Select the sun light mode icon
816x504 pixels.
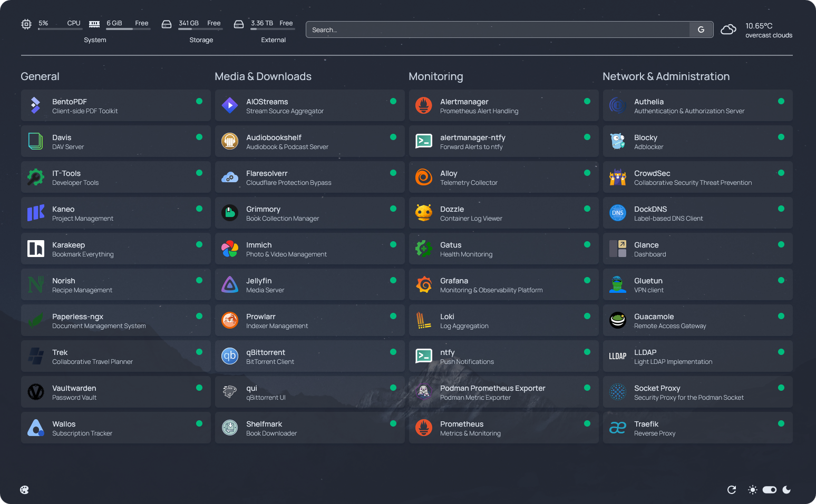[753, 490]
